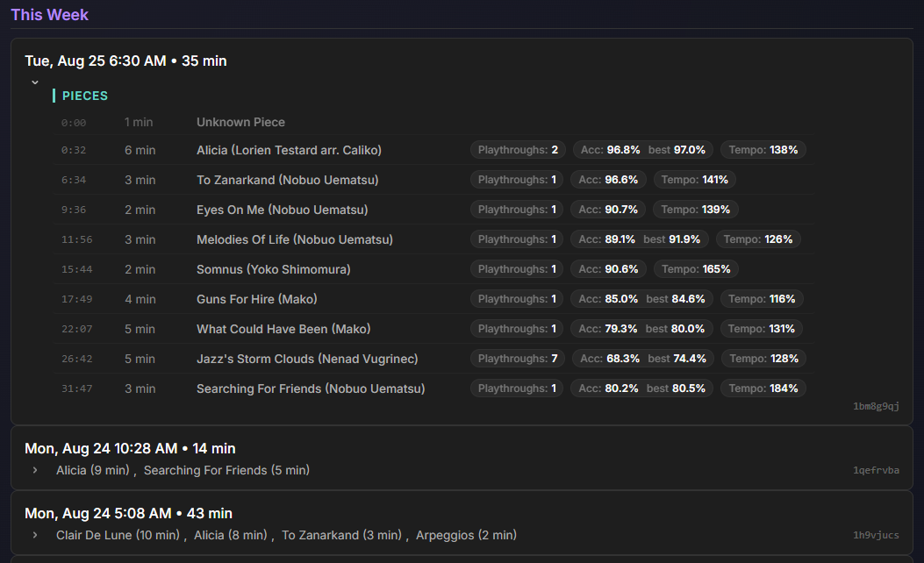Image resolution: width=924 pixels, height=563 pixels.
Task: Collapse the Tue, Aug 25 session details
Action: tap(35, 82)
